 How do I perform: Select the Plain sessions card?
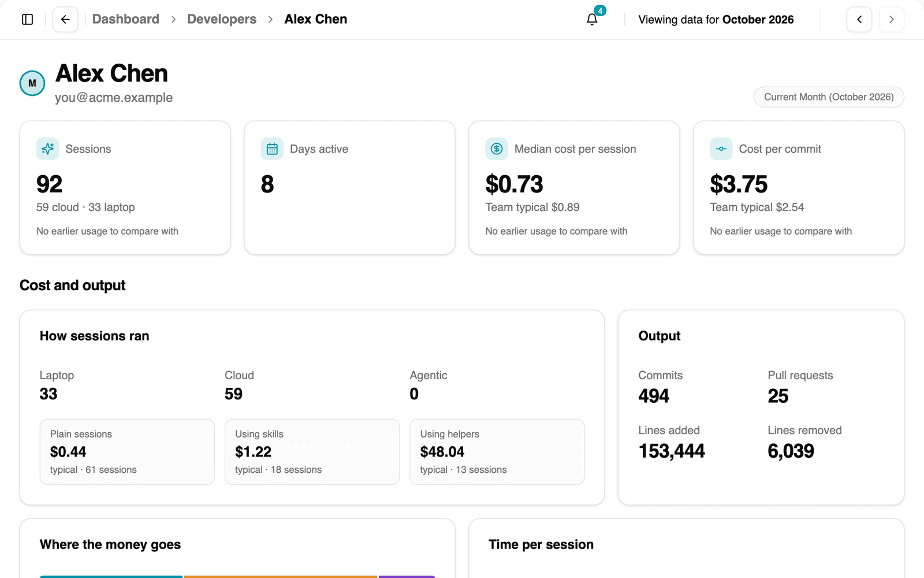pyautogui.click(x=127, y=452)
